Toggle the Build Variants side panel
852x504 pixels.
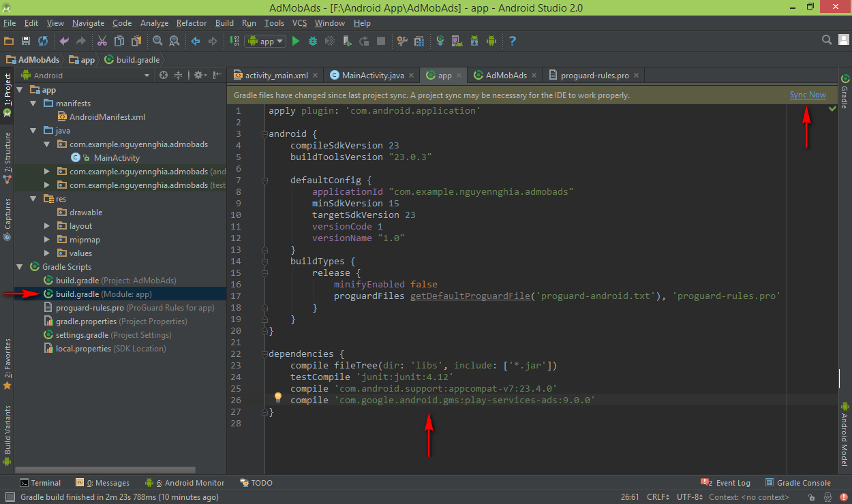click(x=7, y=435)
